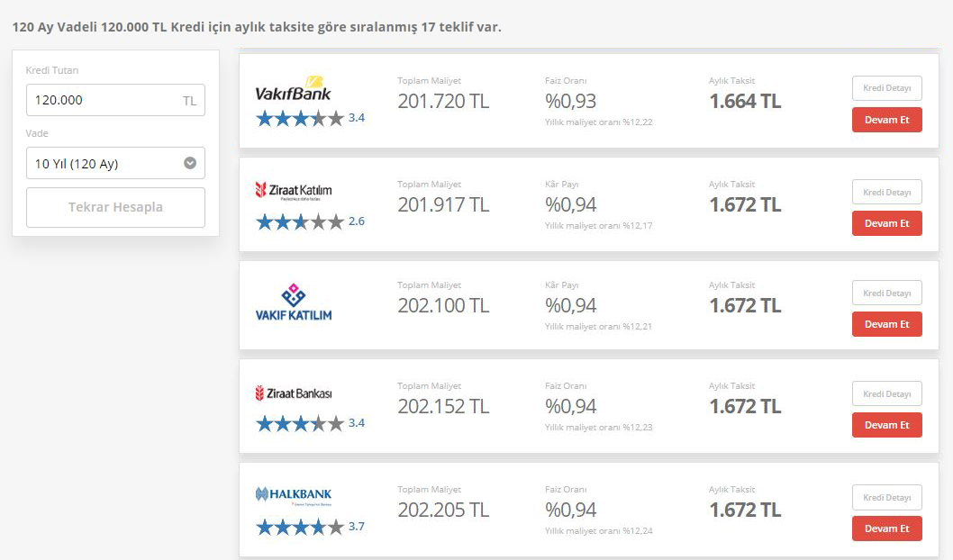The height and width of the screenshot is (560, 953).
Task: Click the Vade dropdown arrow icon
Action: 190,163
